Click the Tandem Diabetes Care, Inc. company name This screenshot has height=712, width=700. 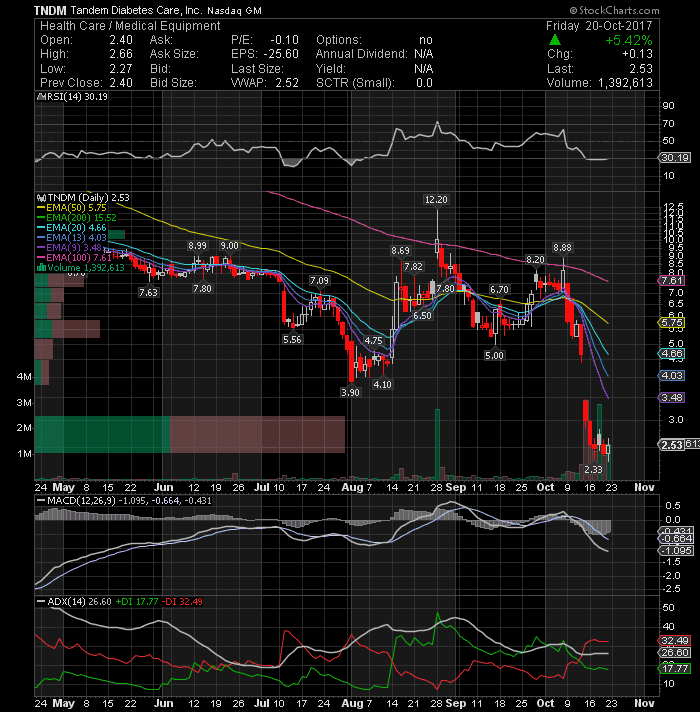136,10
